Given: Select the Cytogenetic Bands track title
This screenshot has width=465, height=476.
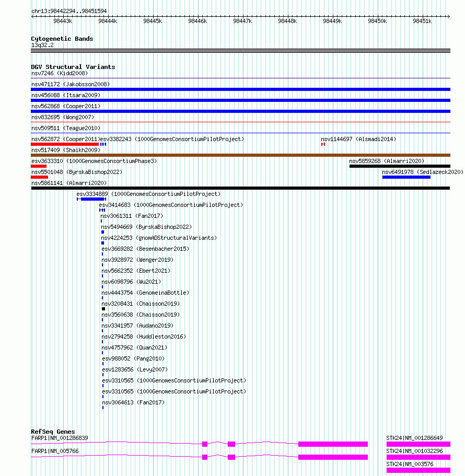Looking at the screenshot, I should 62,39.
